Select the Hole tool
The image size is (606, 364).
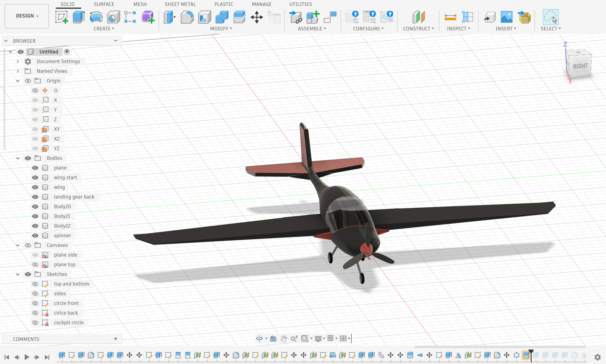(113, 17)
